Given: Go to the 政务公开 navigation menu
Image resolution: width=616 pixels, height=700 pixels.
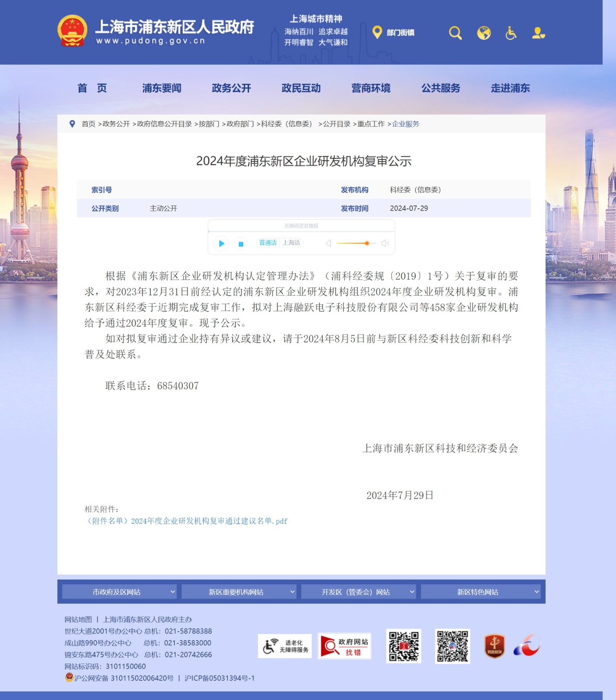Looking at the screenshot, I should (x=231, y=88).
